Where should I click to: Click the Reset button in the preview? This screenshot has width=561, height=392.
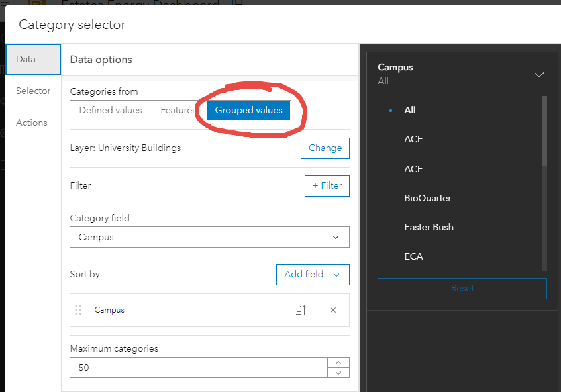click(x=462, y=288)
